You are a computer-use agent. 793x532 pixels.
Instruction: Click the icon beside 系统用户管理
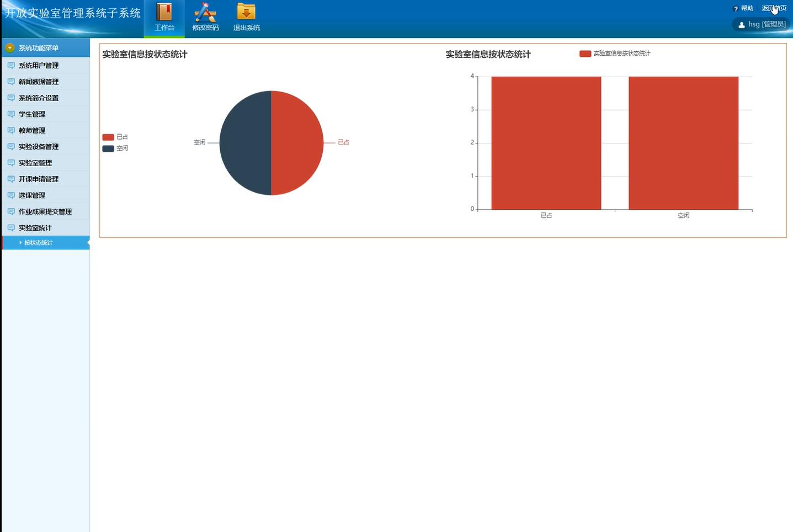click(x=11, y=66)
